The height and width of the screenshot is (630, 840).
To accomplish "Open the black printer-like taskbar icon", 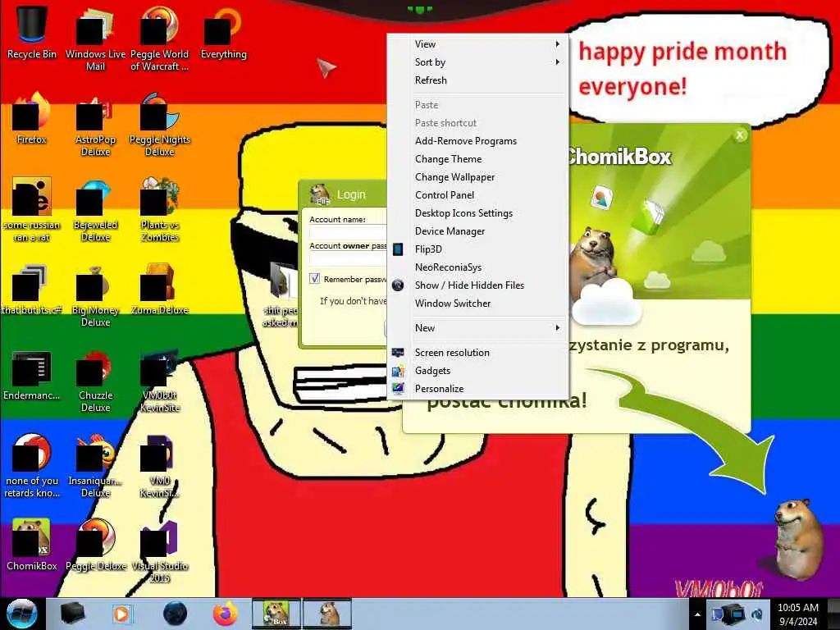I will point(72,614).
